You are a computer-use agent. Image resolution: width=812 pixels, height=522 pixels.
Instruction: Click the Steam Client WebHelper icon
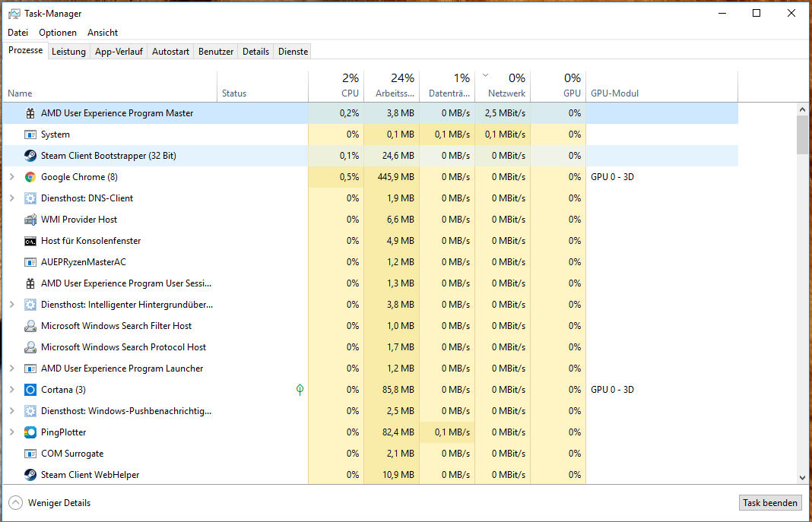(30, 475)
